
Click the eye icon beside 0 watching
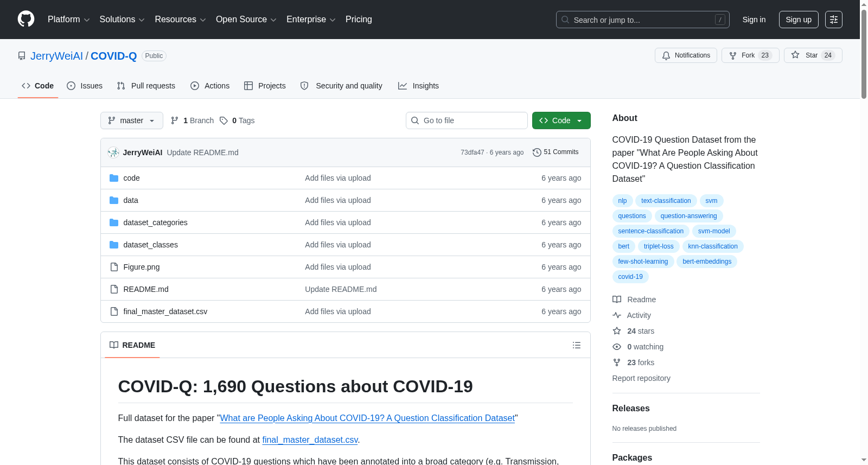point(617,347)
